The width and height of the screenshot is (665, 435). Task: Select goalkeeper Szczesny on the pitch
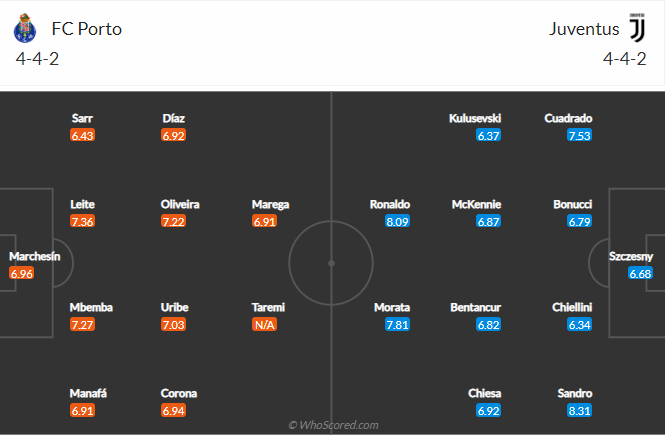click(x=633, y=256)
